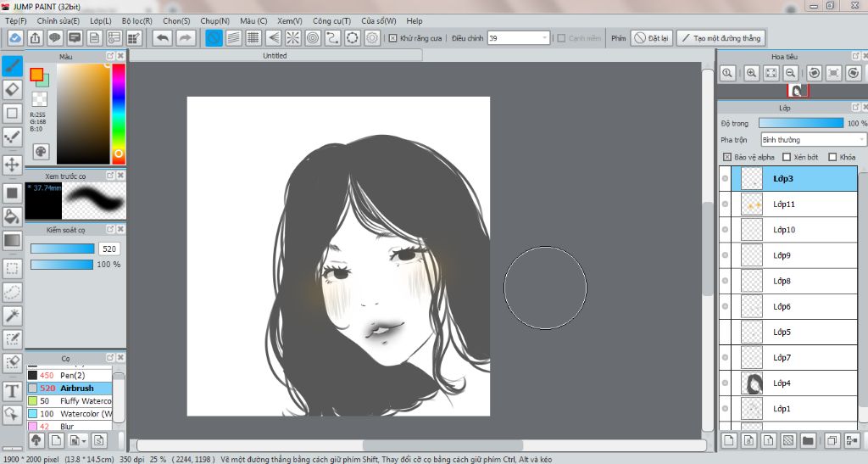Screen dimensions: 868x464
Task: Select the Eraser tool
Action: pyautogui.click(x=12, y=90)
